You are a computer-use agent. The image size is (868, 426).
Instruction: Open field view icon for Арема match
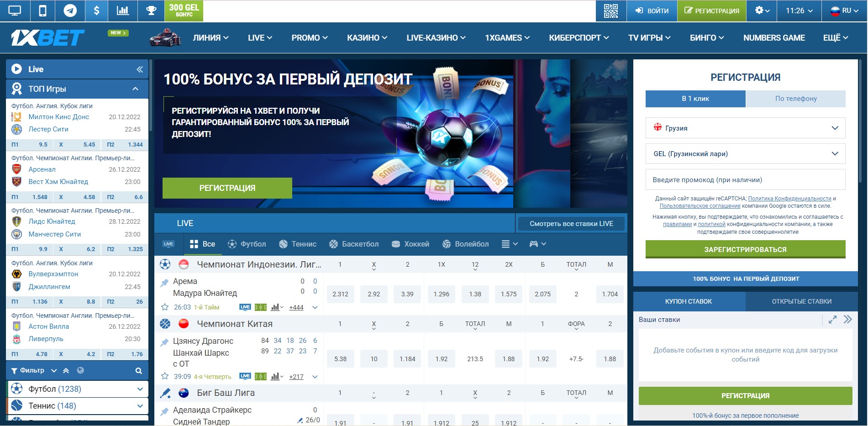(x=261, y=307)
